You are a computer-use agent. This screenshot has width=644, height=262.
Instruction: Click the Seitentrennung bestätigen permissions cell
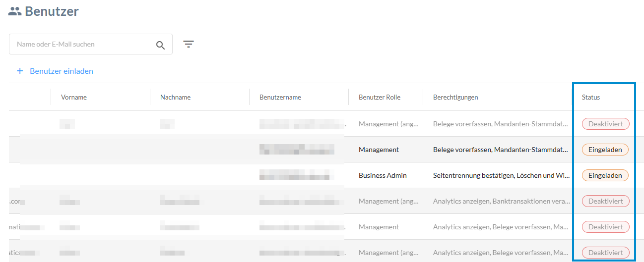tap(501, 175)
